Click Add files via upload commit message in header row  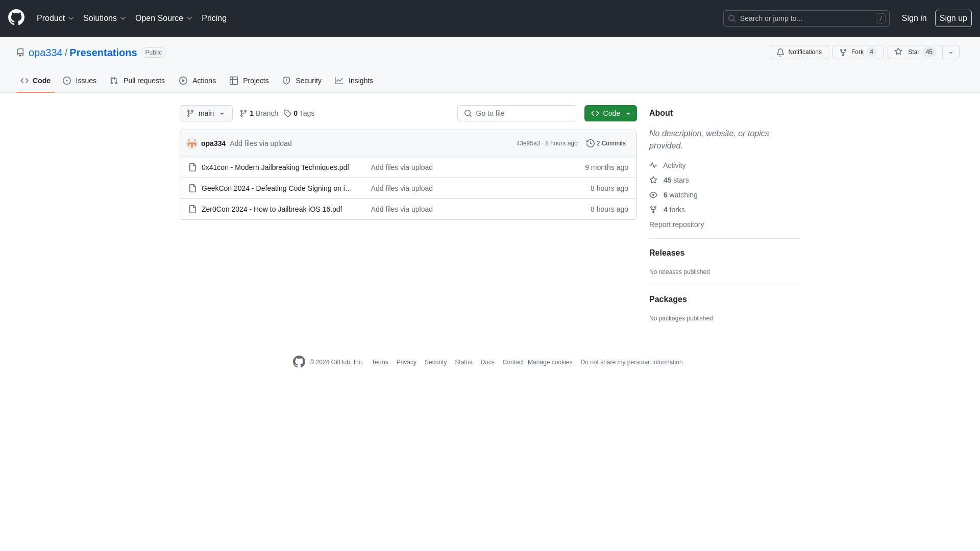(x=261, y=143)
